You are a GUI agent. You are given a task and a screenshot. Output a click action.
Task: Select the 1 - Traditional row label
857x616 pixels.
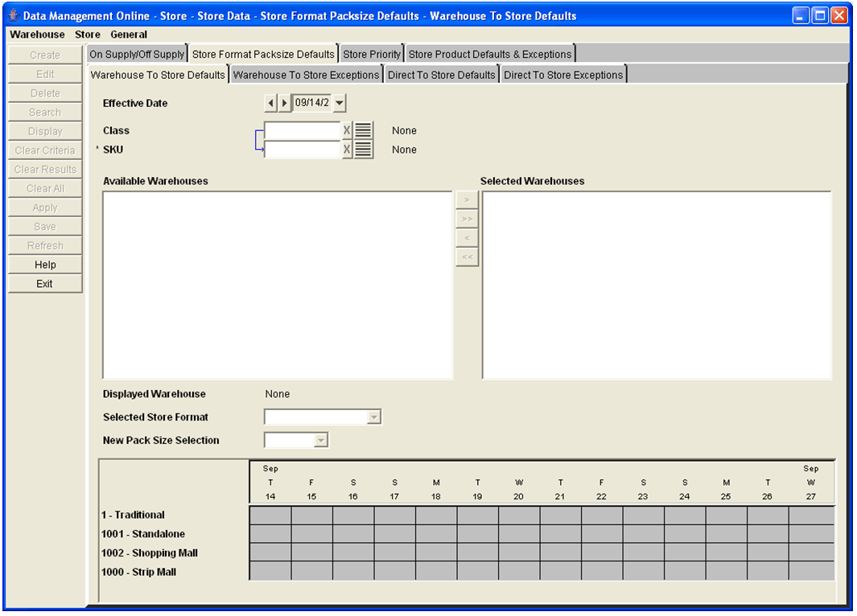133,515
